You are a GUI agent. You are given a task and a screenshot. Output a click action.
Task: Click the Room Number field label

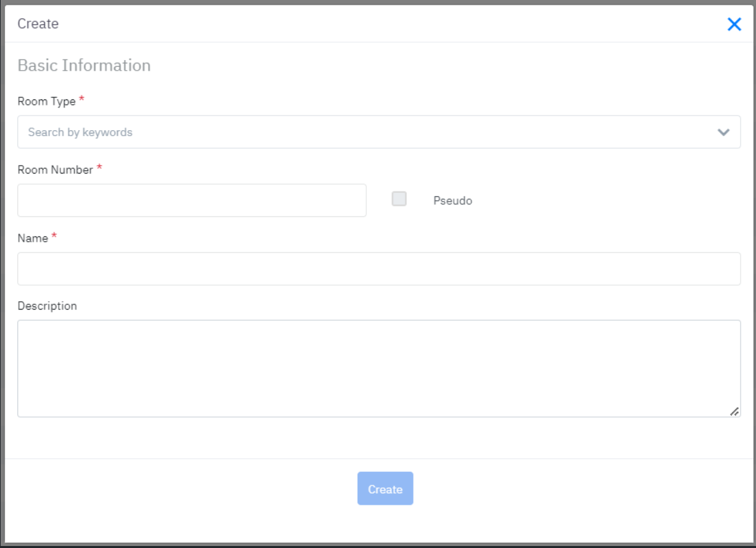coord(55,170)
